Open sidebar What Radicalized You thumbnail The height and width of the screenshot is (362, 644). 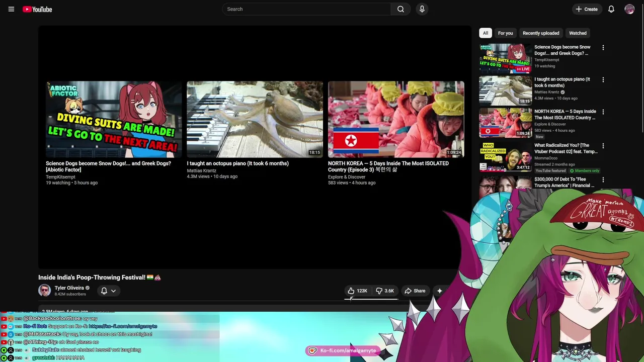click(505, 157)
